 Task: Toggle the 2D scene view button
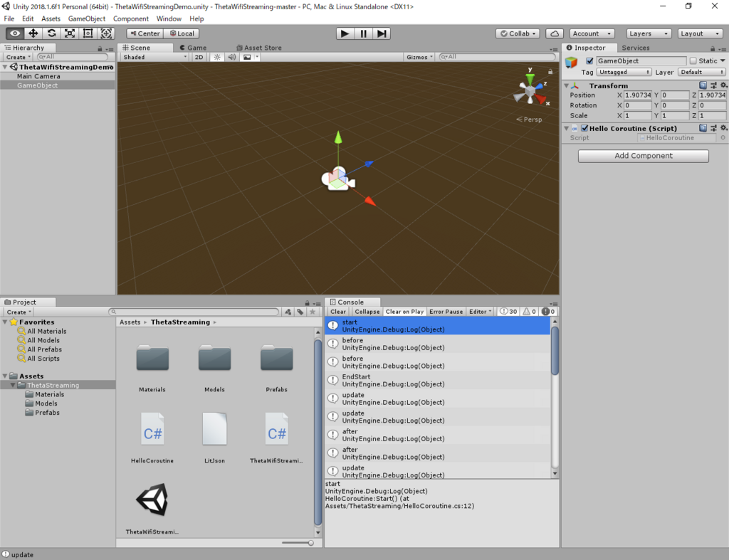coord(199,57)
